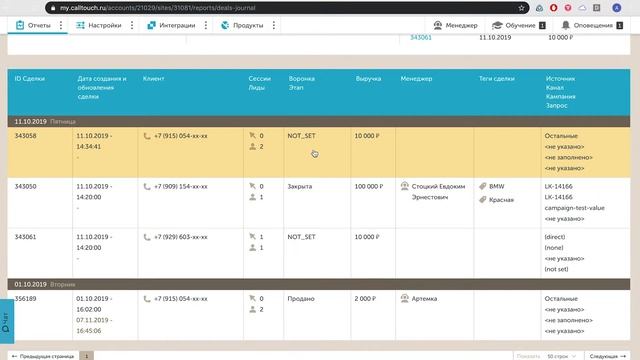
Task: Click sessions cursor icon in deal 343058 row
Action: click(x=253, y=136)
